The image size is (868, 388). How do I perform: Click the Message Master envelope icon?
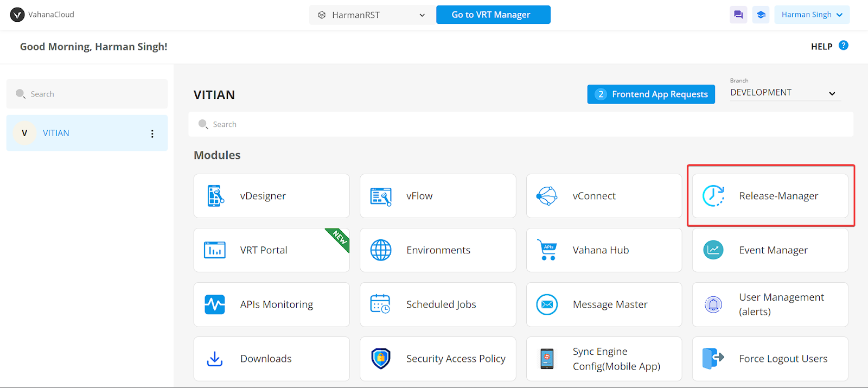tap(547, 304)
